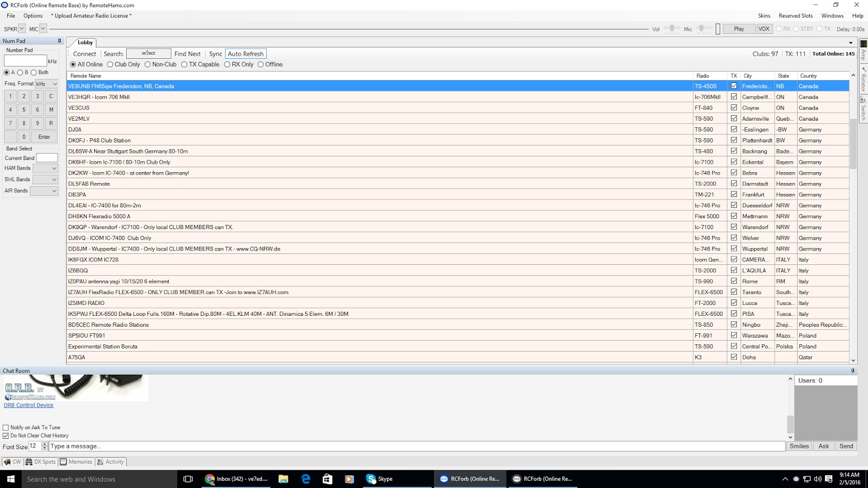Toggle Auto Refresh

pos(246,54)
